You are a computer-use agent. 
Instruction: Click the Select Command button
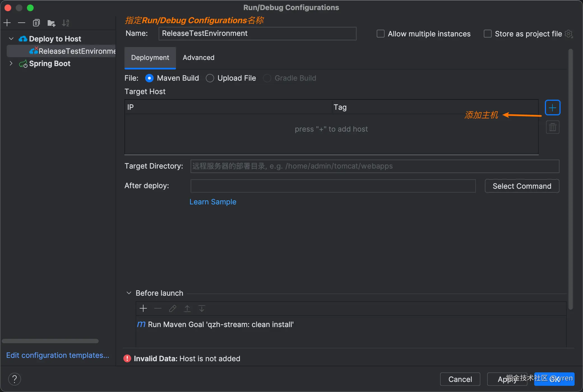coord(522,186)
